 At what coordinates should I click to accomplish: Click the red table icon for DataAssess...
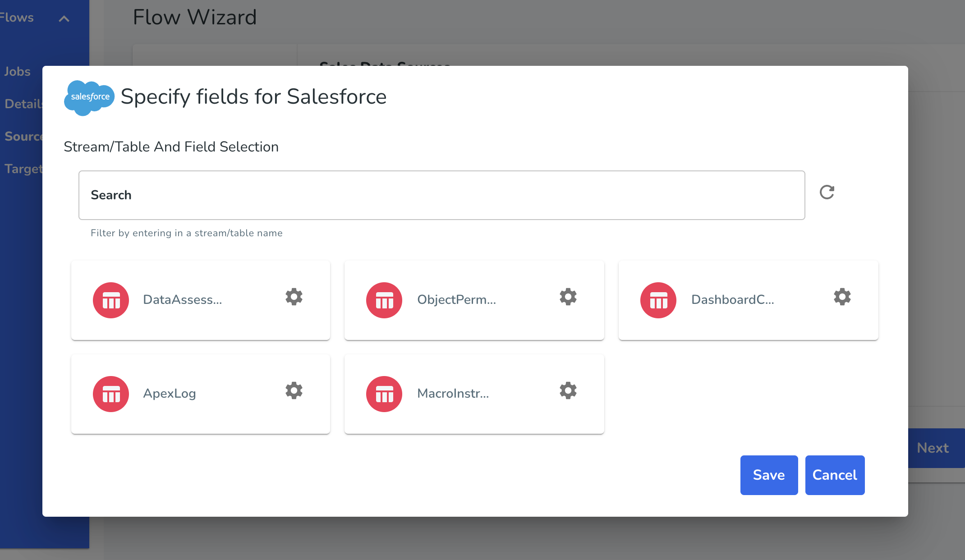tap(111, 300)
